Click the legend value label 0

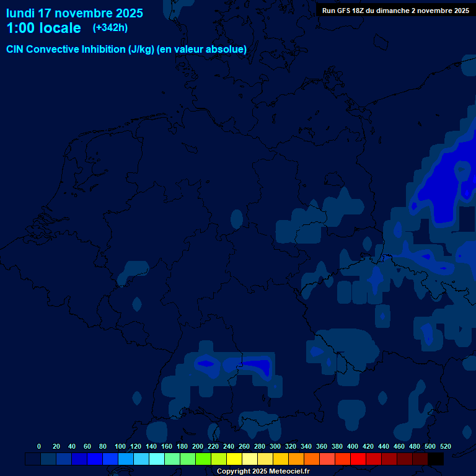pos(39,446)
